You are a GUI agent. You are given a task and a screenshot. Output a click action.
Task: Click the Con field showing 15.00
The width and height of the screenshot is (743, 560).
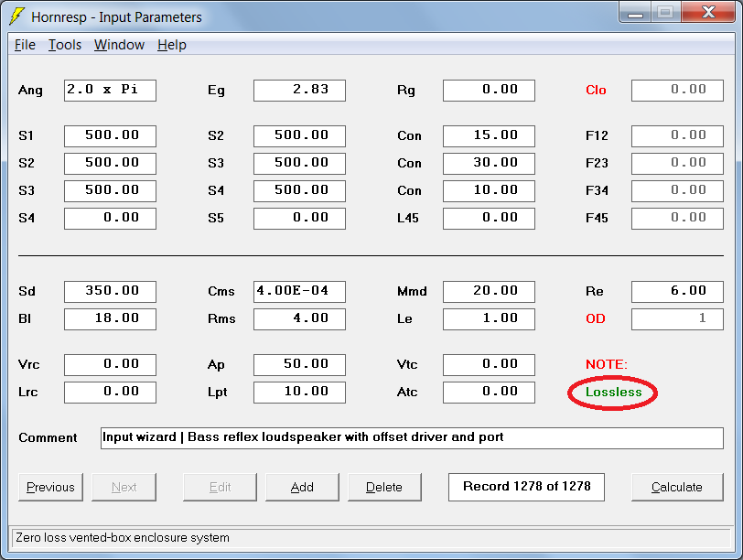(x=489, y=136)
